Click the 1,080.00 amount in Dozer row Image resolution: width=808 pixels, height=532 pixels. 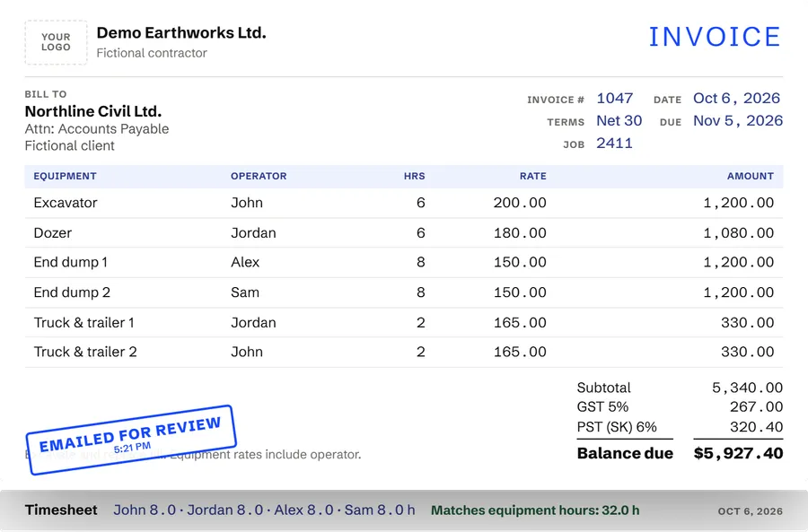click(739, 232)
